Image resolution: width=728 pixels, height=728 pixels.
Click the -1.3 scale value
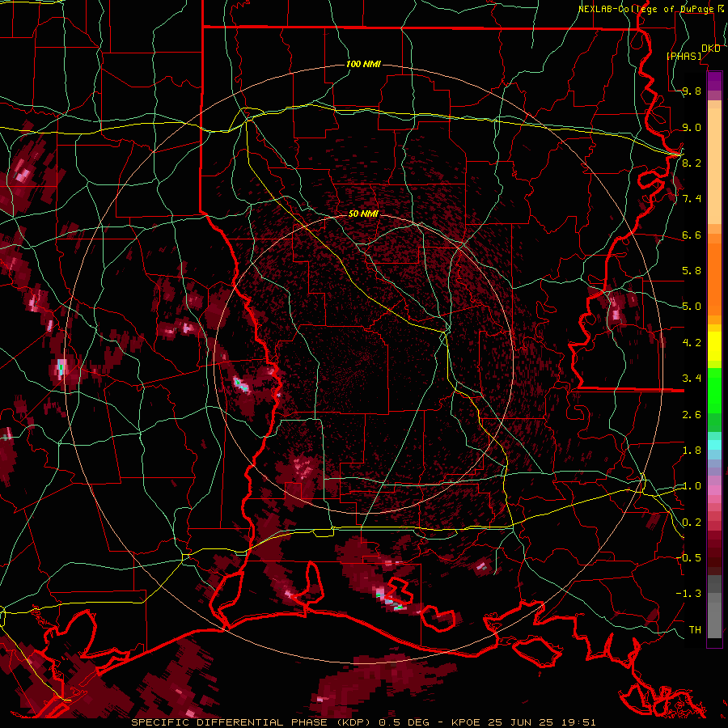pos(688,594)
